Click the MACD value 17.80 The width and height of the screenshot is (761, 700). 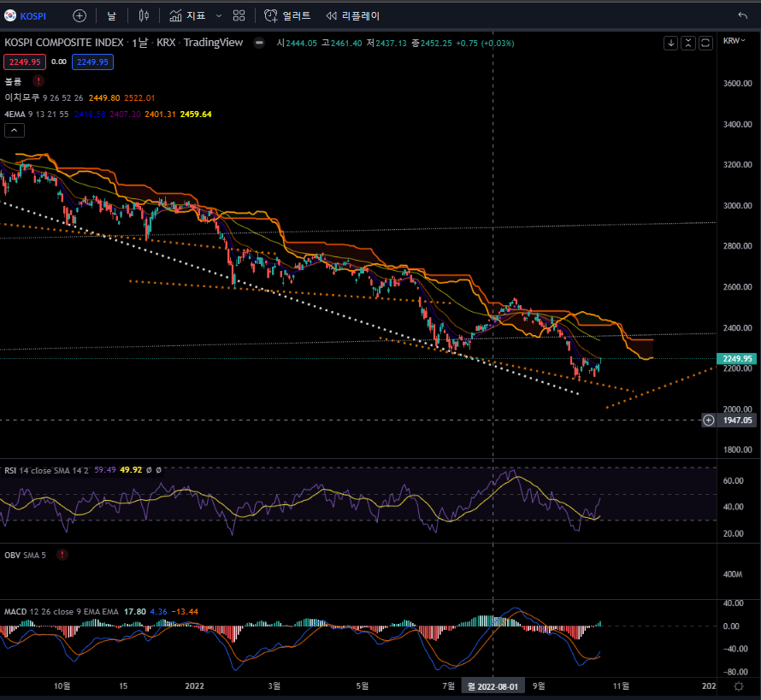(134, 612)
